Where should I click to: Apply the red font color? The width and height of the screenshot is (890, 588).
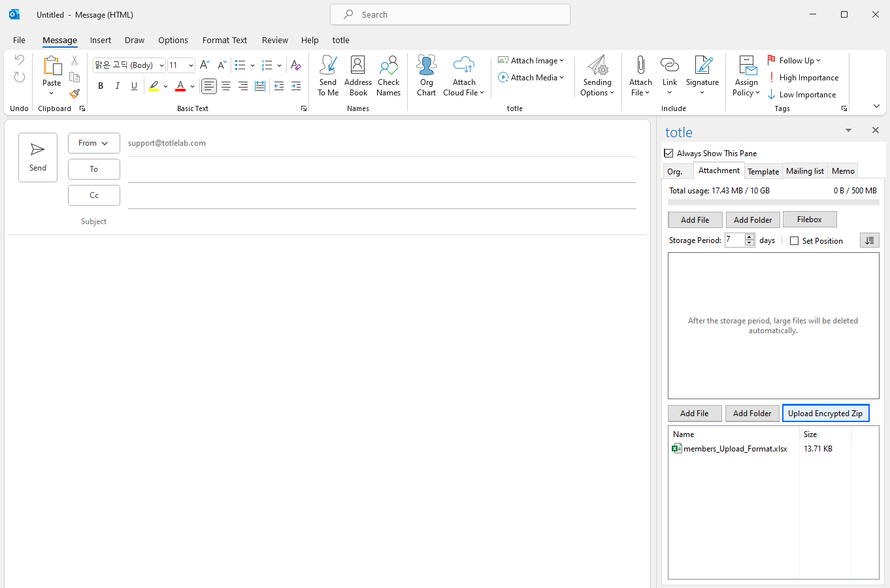[180, 86]
